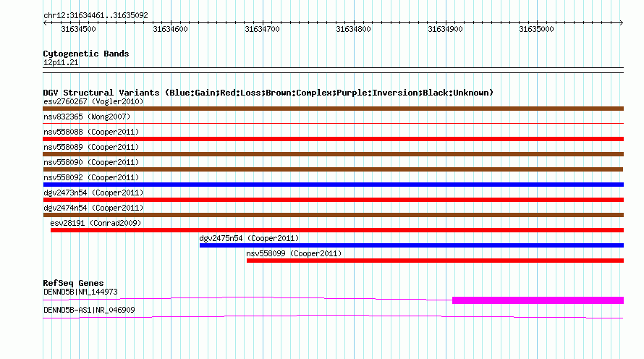Screen dimensions: 644x359
Task: Click the DENND5B|NM_144973 gene label
Action: coord(80,292)
